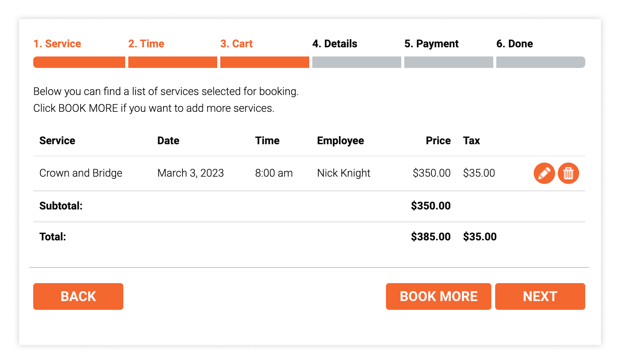Screen dimensions: 620x364
Task: Open the 4. Details step label
Action: pyautogui.click(x=334, y=44)
